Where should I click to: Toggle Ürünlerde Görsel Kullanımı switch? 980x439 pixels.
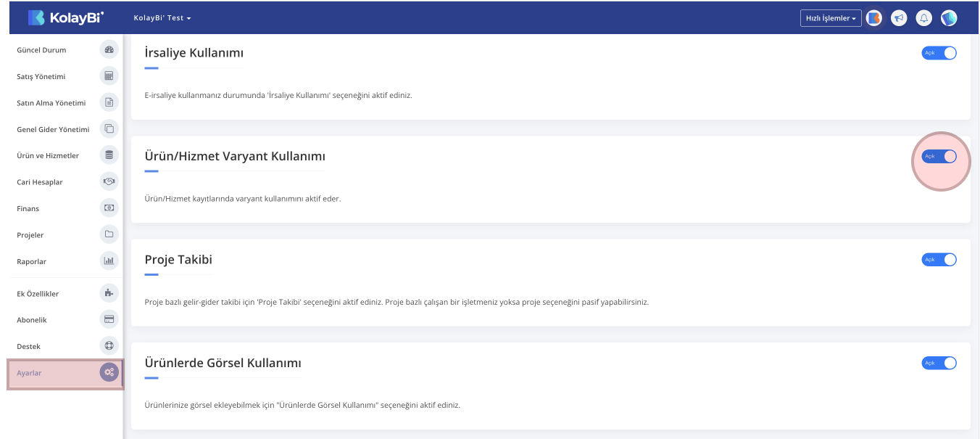tap(939, 363)
